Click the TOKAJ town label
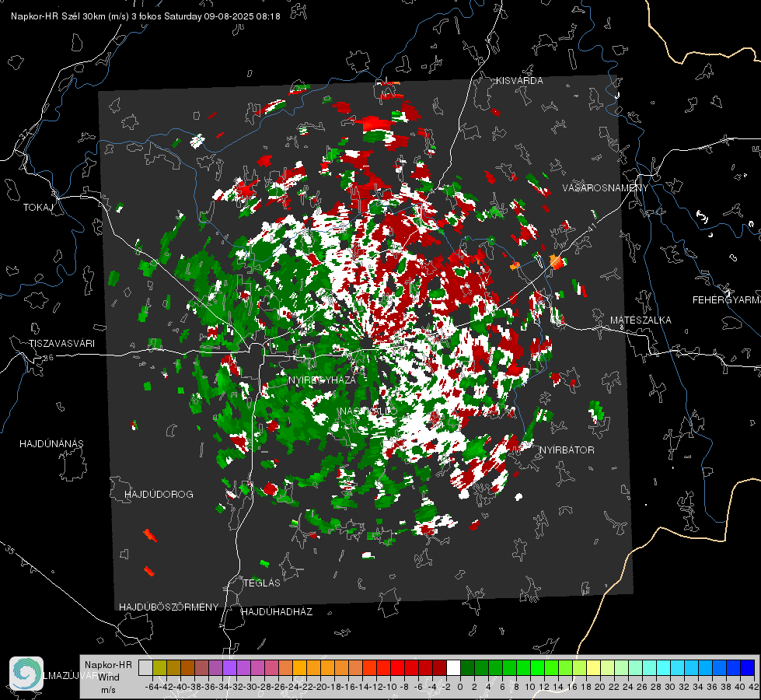Screen dimensions: 761x700 pos(38,208)
